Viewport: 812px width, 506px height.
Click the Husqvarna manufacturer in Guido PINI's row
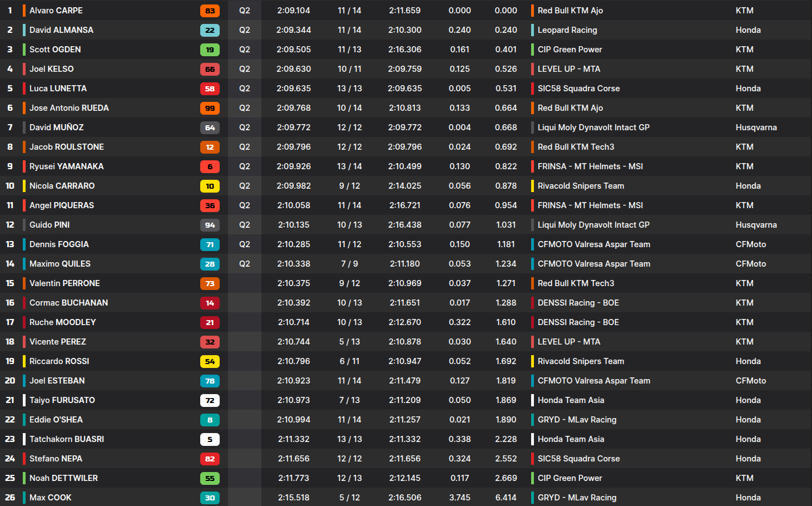click(756, 225)
